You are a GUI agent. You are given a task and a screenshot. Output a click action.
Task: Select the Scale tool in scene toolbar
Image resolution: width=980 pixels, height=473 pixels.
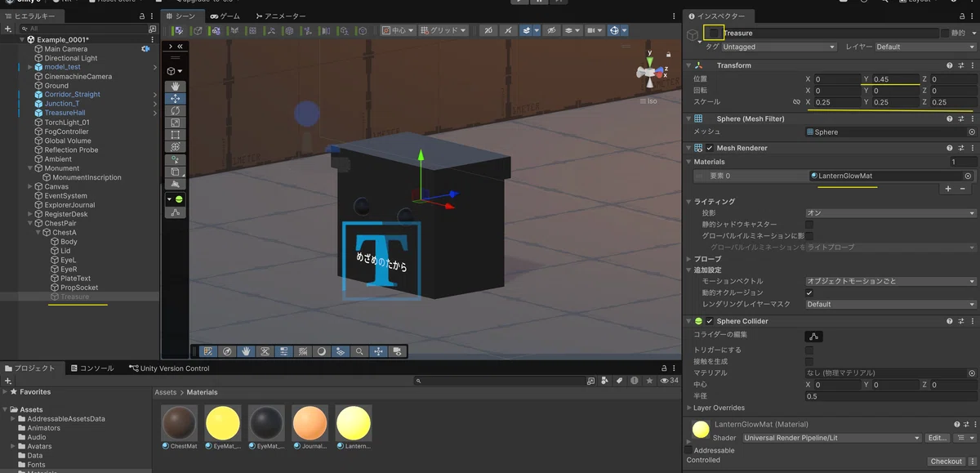[175, 123]
